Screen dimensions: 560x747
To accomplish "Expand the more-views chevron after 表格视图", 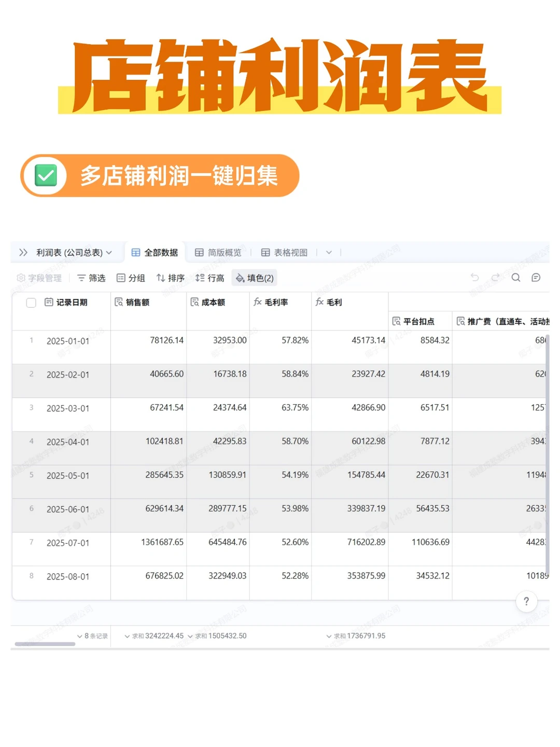I will tap(329, 253).
